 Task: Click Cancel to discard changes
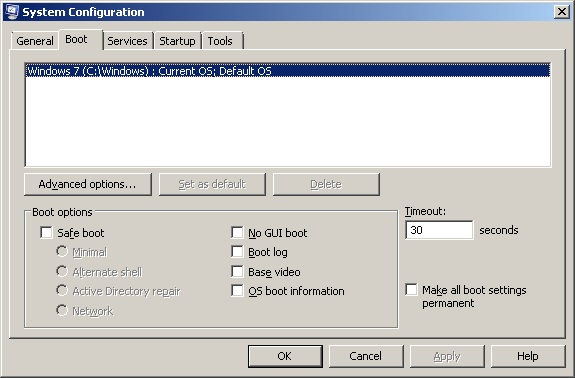(366, 356)
